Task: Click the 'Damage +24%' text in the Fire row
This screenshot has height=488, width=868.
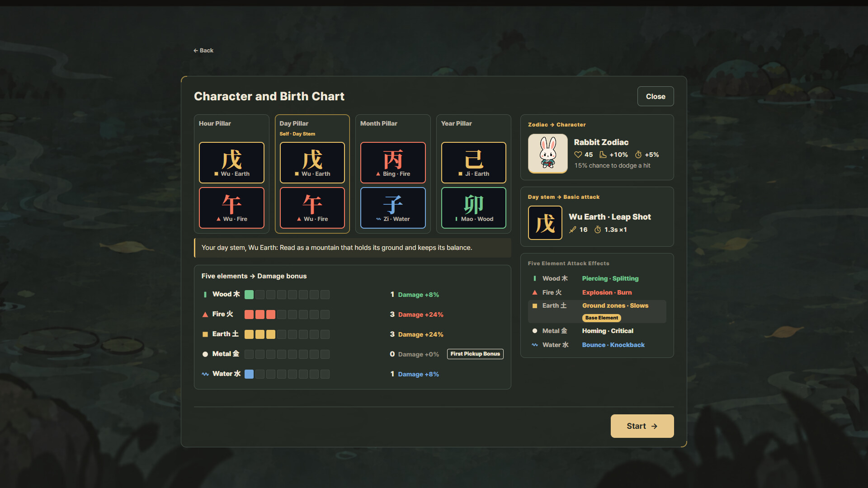Action: tap(420, 314)
